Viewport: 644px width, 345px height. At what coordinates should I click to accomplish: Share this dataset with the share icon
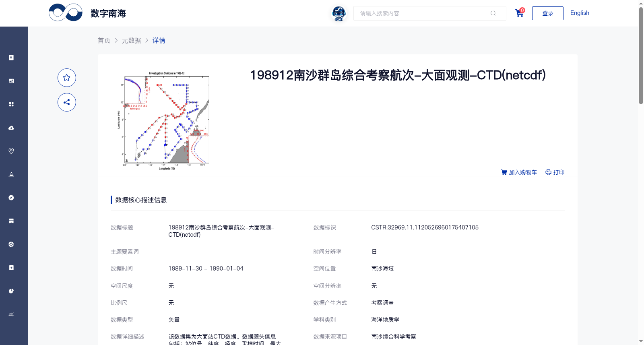pyautogui.click(x=67, y=102)
